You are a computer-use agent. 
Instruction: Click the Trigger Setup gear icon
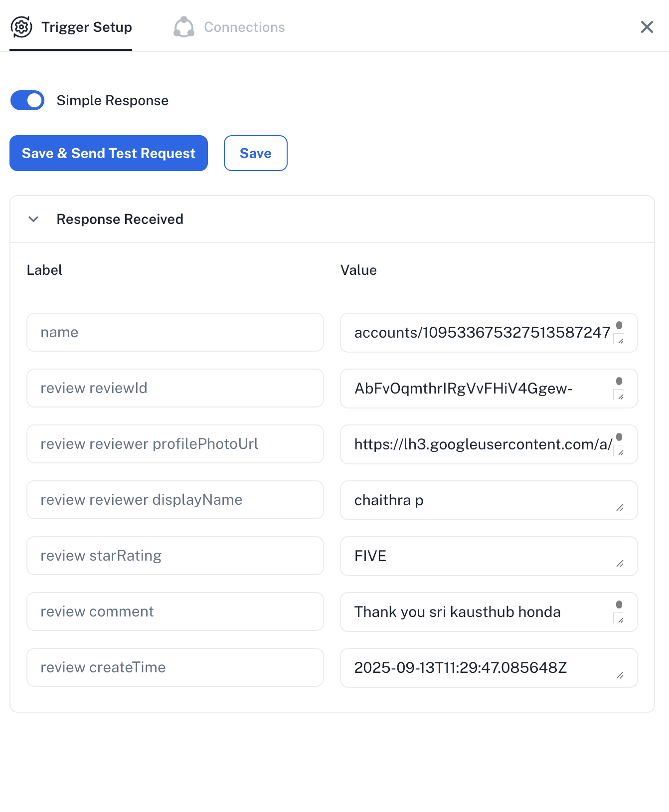point(21,27)
